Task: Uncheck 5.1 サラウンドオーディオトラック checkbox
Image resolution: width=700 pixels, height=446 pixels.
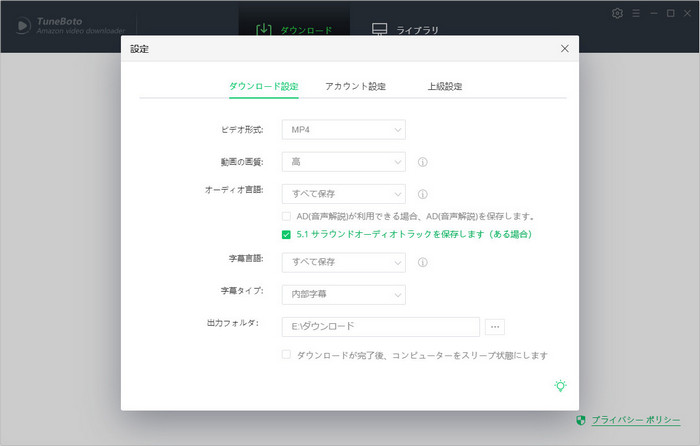Action: click(286, 234)
